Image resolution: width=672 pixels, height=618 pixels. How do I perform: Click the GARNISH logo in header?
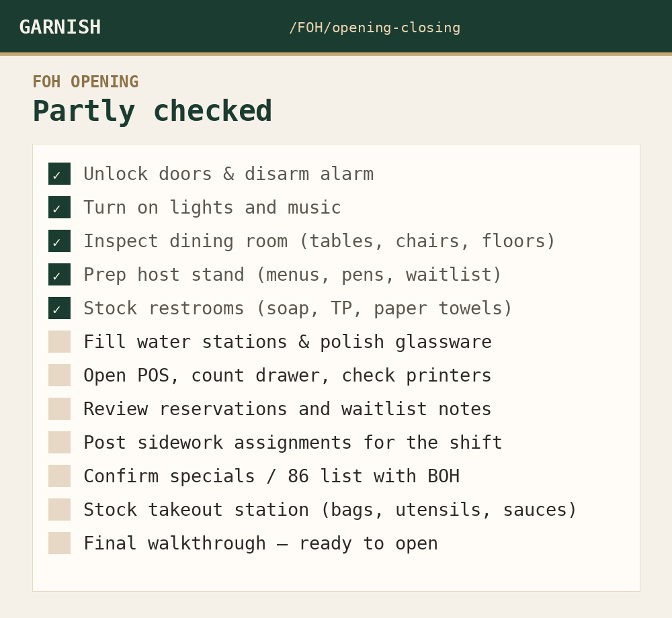(x=60, y=27)
